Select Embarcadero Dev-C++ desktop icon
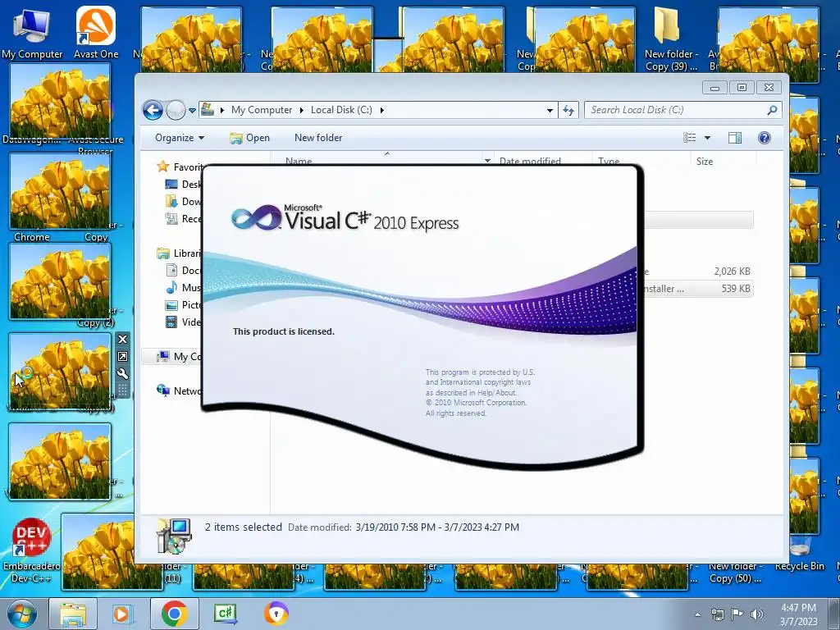The height and width of the screenshot is (630, 840). click(x=32, y=550)
